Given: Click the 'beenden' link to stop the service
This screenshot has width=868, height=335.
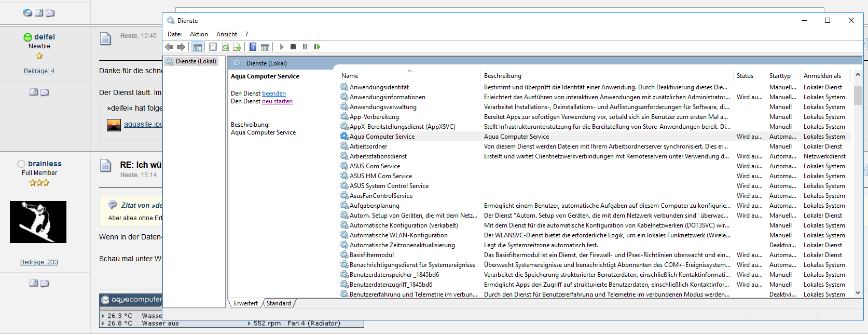Looking at the screenshot, I should coord(274,93).
